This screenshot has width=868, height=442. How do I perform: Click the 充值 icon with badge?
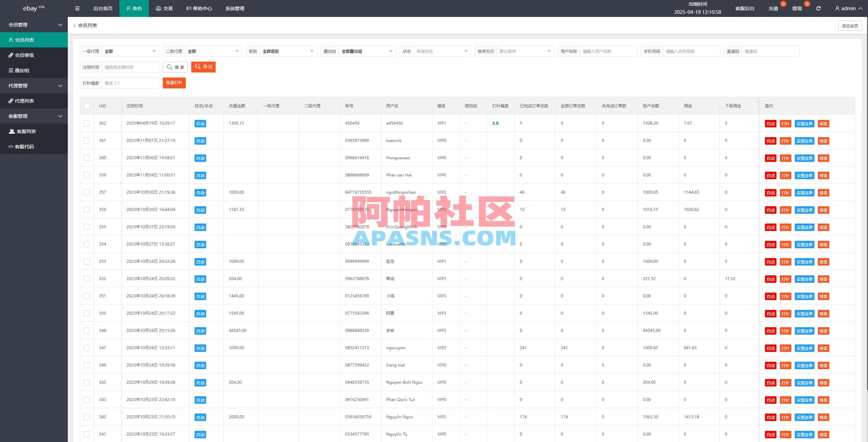point(773,8)
